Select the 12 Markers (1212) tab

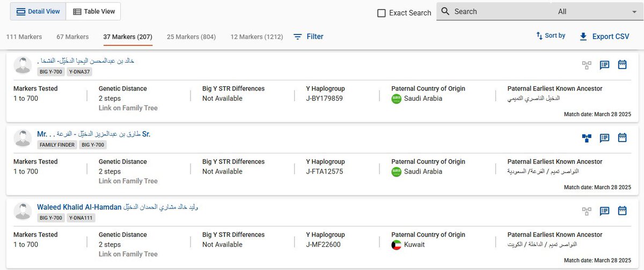pyautogui.click(x=257, y=36)
